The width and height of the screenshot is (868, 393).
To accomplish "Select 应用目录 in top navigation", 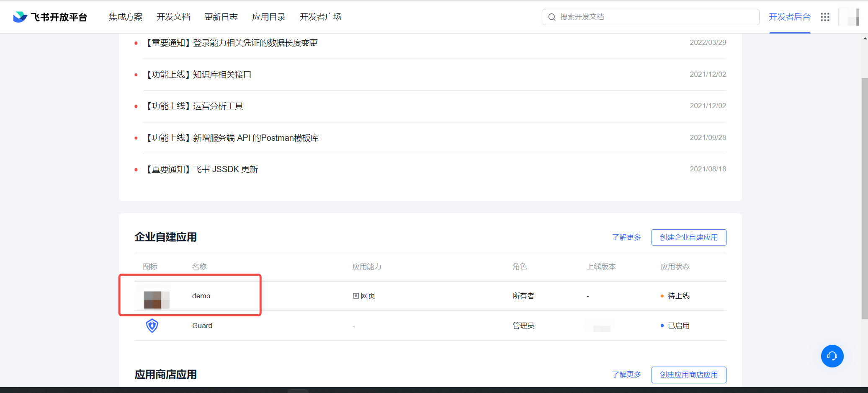I will [x=269, y=17].
